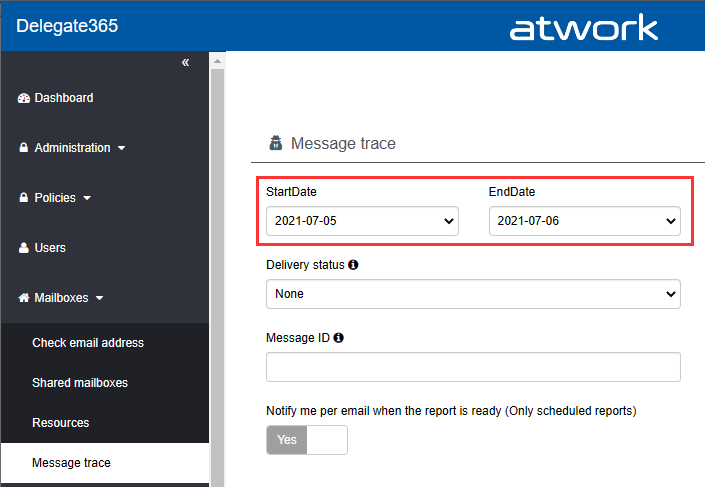Click the sidebar scrollbar up arrow

point(218,61)
